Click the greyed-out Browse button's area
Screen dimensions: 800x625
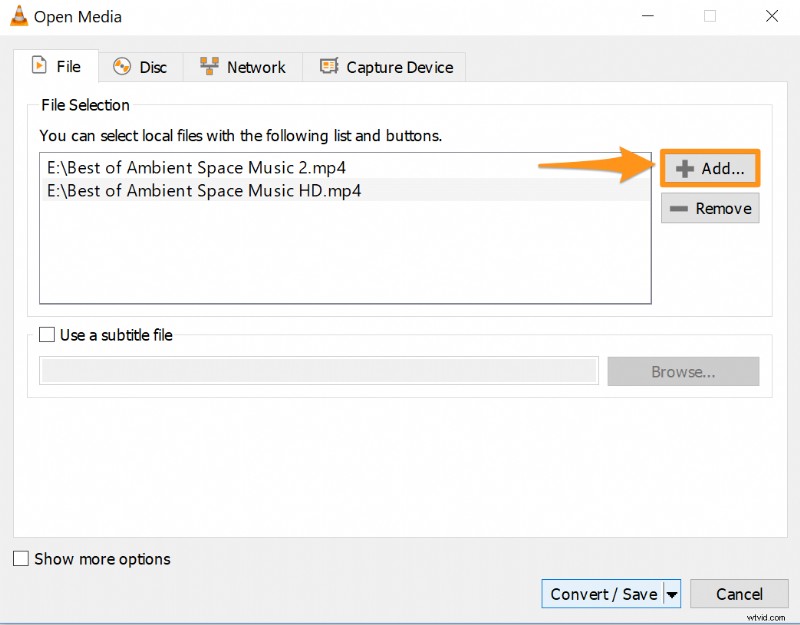682,371
